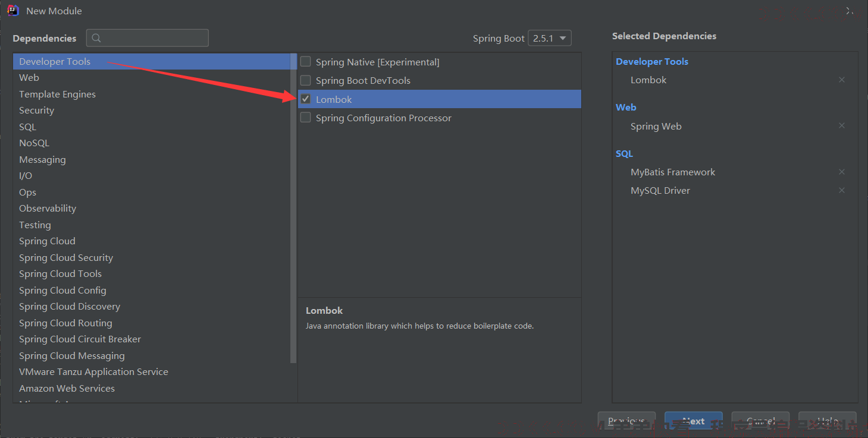Remove MyBatis Framework from Selected Dependencies
Screen dimensions: 868x438
pos(842,172)
